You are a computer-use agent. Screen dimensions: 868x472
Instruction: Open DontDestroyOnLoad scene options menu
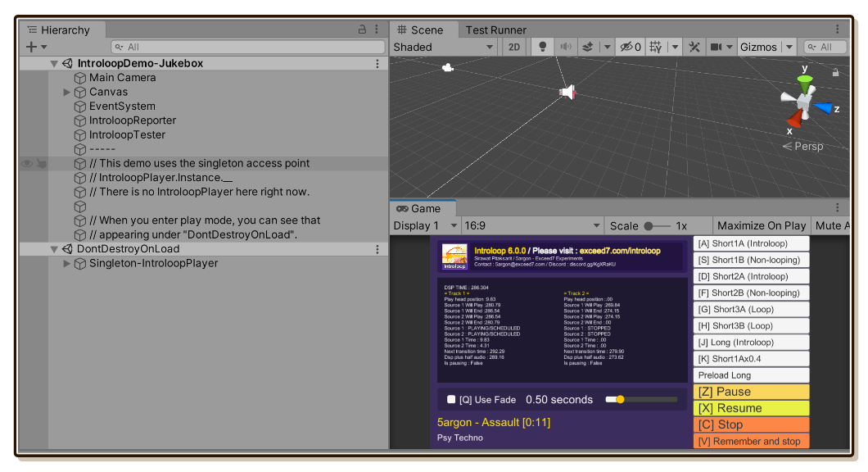point(377,249)
